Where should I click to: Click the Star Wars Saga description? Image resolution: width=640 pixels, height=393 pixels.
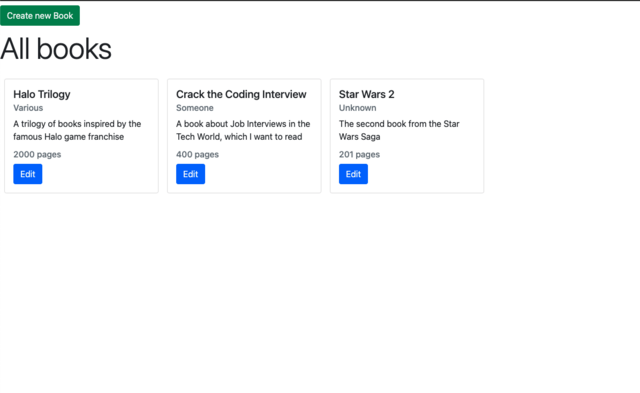click(x=399, y=130)
